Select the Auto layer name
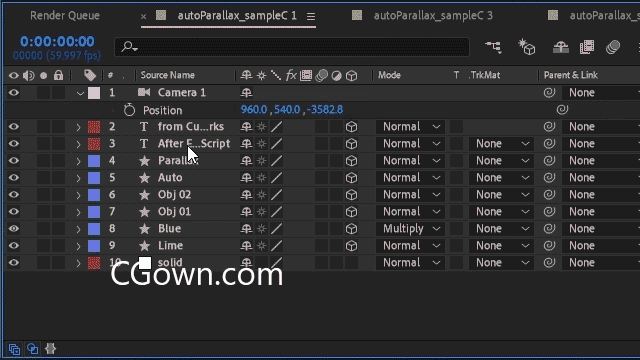 [x=170, y=178]
